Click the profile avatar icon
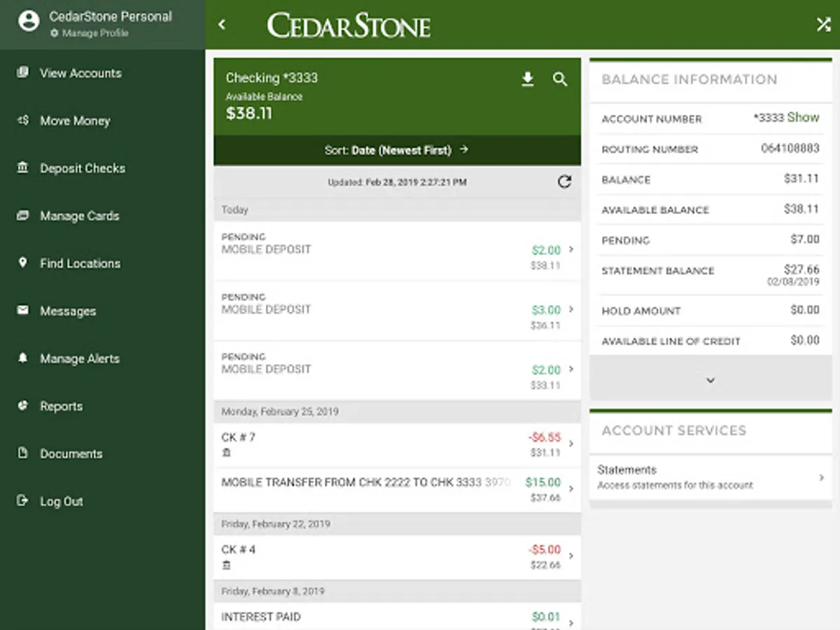The image size is (840, 630). click(x=29, y=21)
